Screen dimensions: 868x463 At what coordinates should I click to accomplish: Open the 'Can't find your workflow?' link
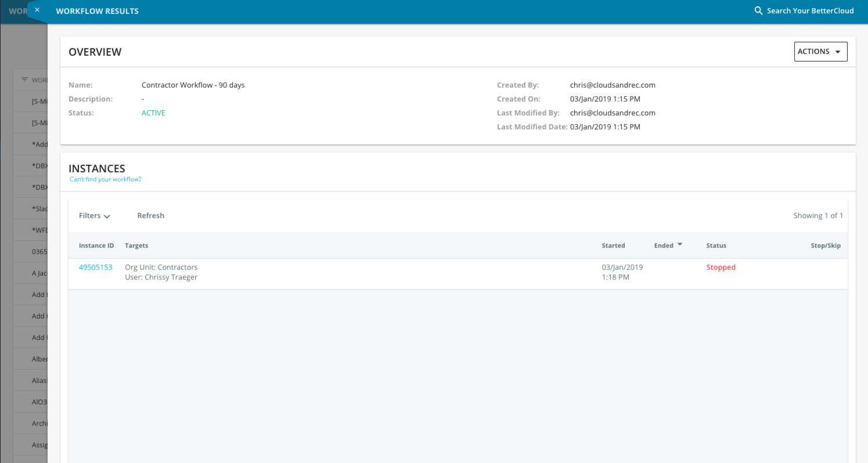pyautogui.click(x=105, y=179)
